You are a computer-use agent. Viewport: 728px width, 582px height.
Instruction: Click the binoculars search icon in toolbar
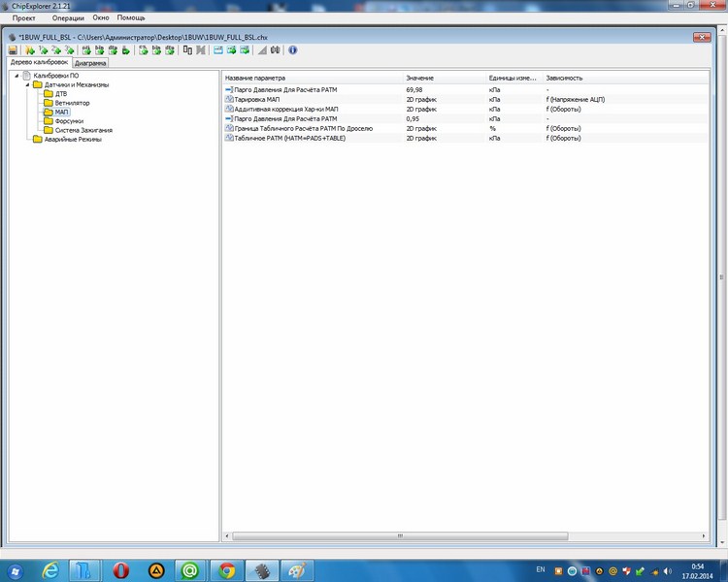coord(275,49)
